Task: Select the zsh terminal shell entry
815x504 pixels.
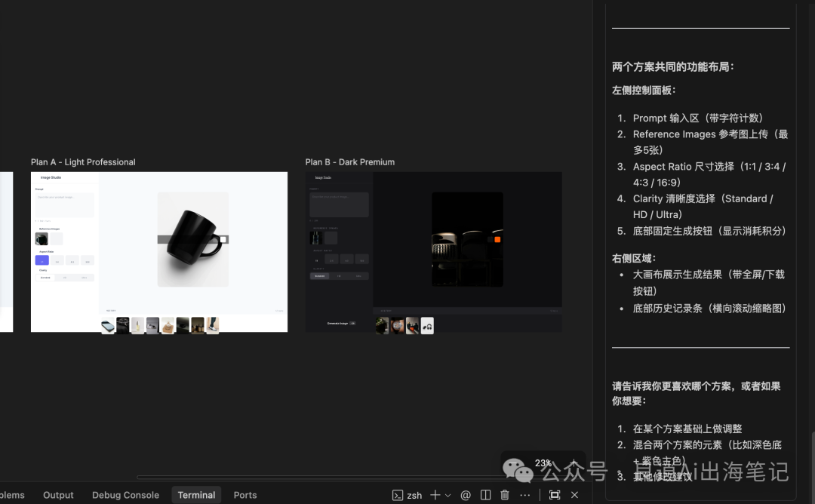Action: (x=407, y=495)
